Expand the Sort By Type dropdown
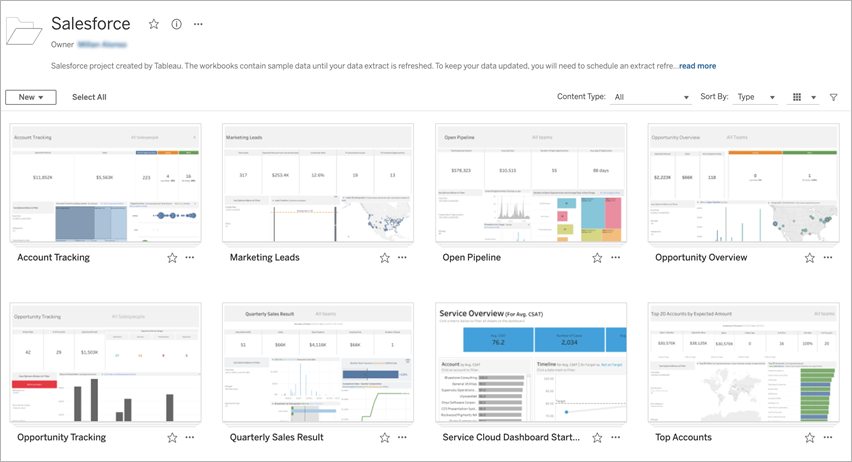The height and width of the screenshot is (462, 852). pos(755,97)
